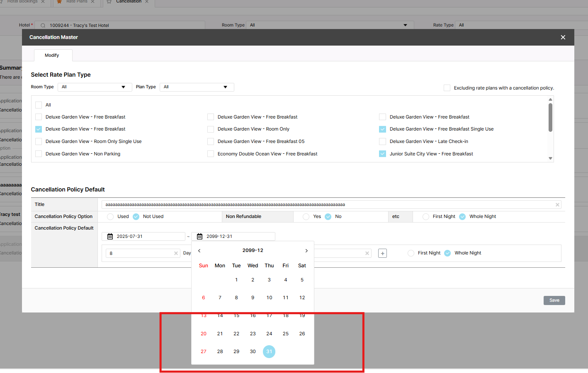Screen dimensions: 588x373
Task: Close the Cancellation Master dialog
Action: coord(563,37)
